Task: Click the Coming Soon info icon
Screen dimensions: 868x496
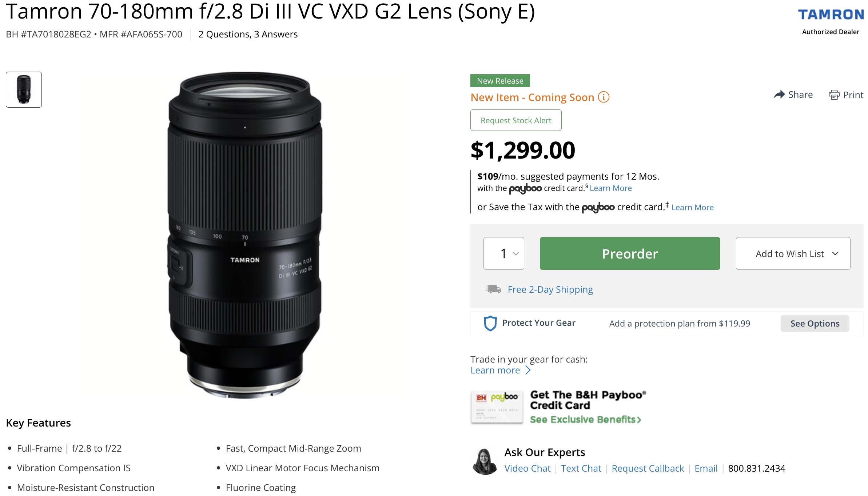Action: point(604,97)
